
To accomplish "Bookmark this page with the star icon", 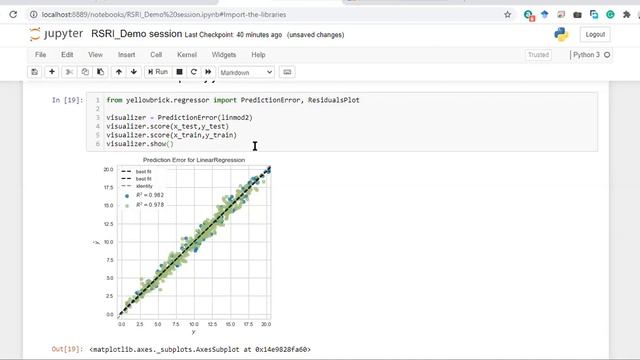I will coord(507,15).
